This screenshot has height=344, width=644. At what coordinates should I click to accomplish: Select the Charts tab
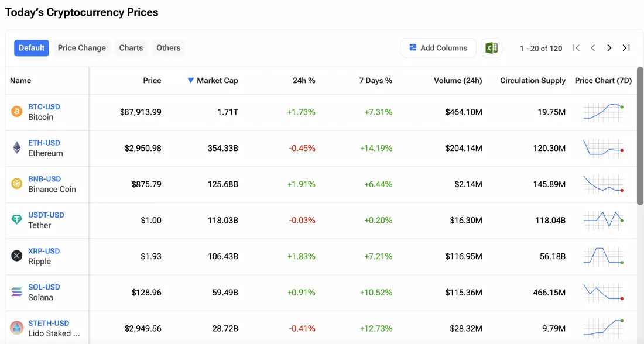pos(131,48)
